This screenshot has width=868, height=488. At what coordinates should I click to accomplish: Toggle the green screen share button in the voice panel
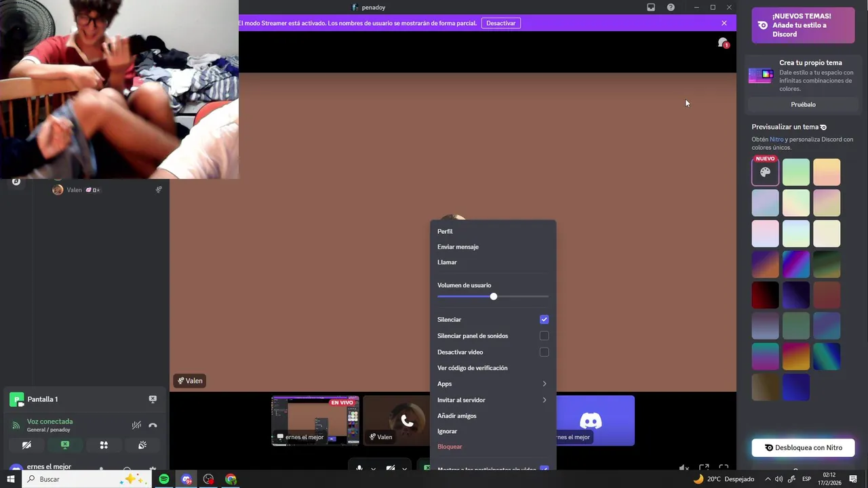click(x=65, y=445)
